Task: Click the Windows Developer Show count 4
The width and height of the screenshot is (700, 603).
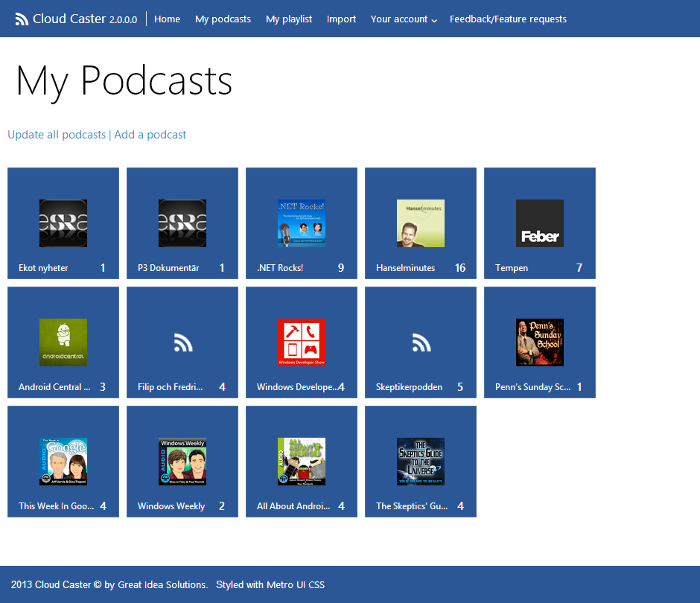Action: (342, 387)
